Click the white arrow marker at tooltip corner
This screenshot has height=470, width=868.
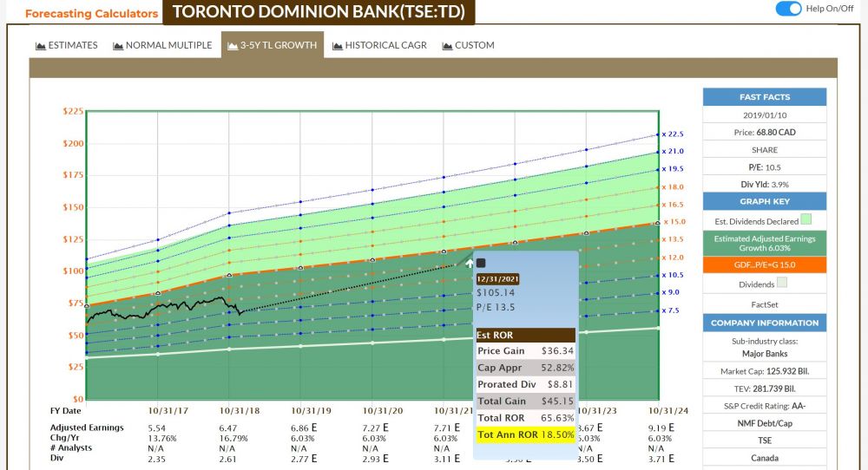470,263
